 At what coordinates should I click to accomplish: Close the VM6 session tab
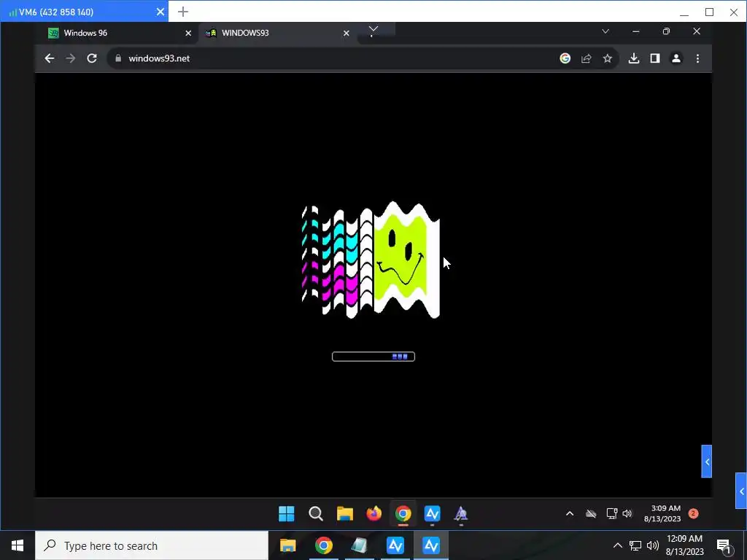(160, 12)
